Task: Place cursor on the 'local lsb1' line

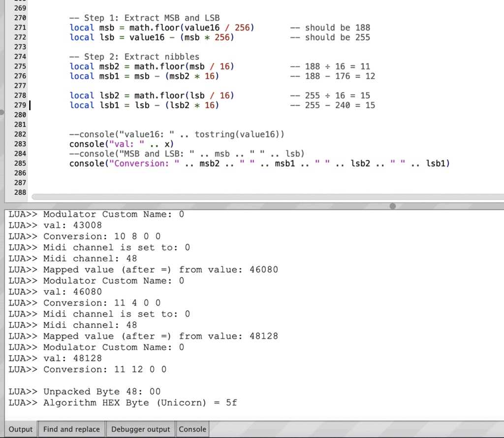Action: click(x=144, y=105)
